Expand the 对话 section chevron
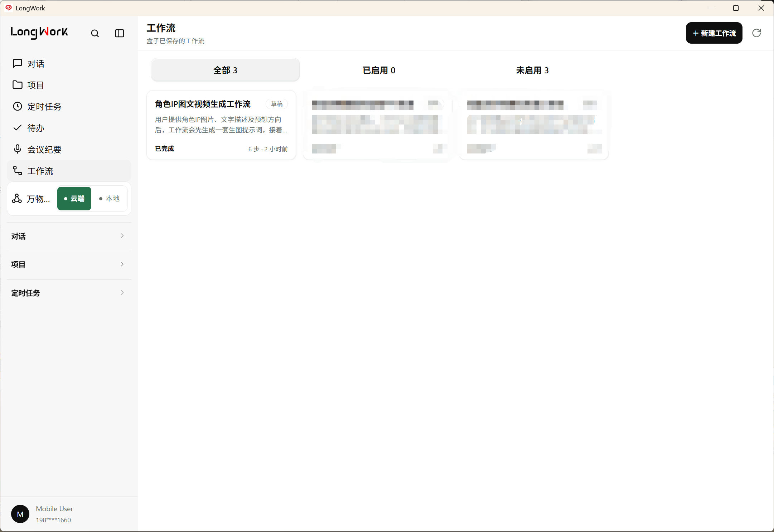This screenshot has width=774, height=532. coord(122,236)
